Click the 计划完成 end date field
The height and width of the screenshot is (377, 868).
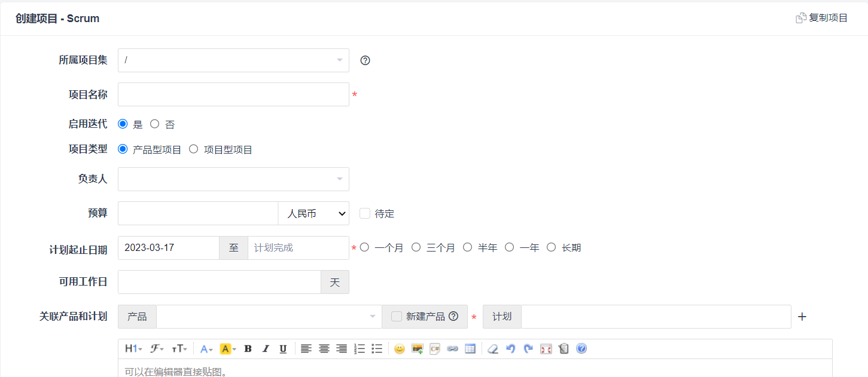299,248
